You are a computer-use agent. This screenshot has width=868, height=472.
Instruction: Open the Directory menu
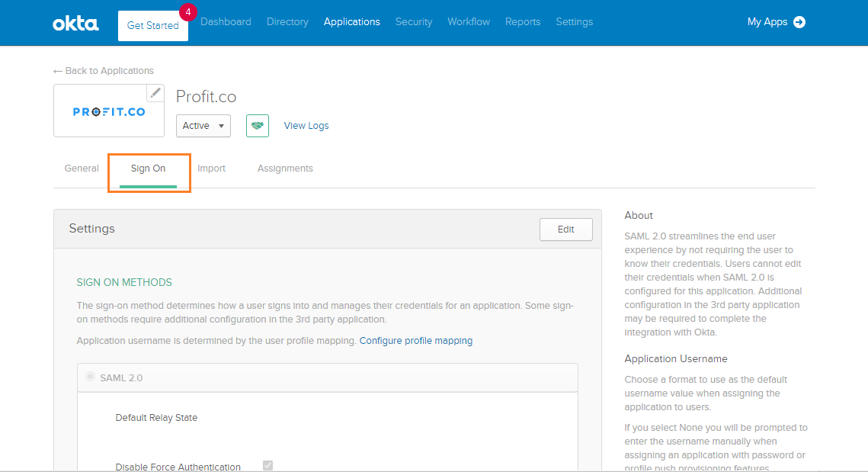(x=287, y=21)
